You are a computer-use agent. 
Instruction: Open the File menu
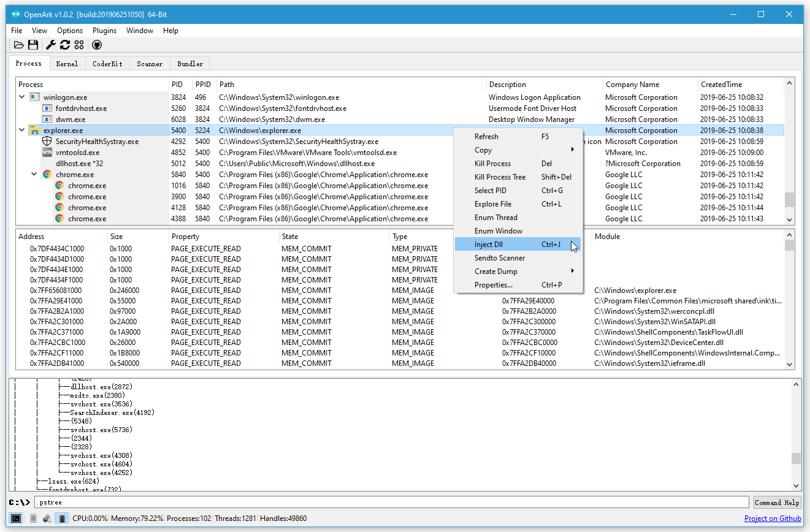coord(17,30)
